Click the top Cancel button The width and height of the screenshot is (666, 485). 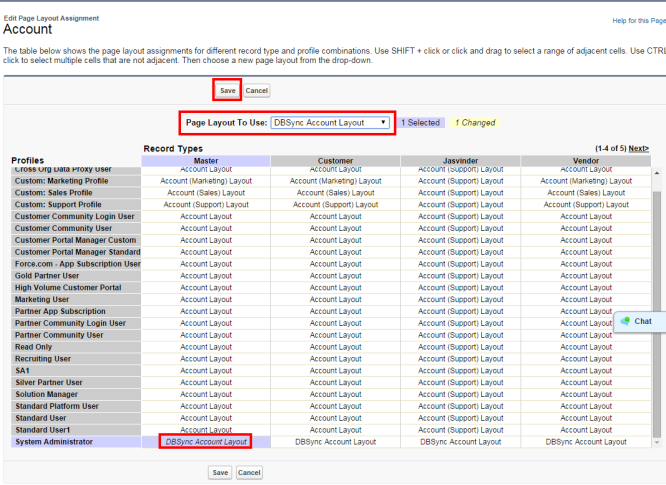click(257, 90)
